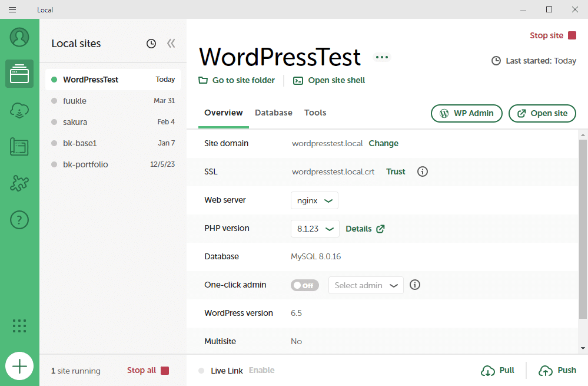This screenshot has width=588, height=386.
Task: Open the Blueprints sidebar icon
Action: [x=19, y=147]
